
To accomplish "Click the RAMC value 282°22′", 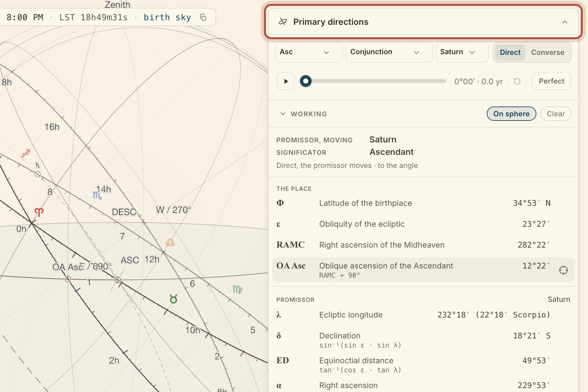I will pos(534,245).
